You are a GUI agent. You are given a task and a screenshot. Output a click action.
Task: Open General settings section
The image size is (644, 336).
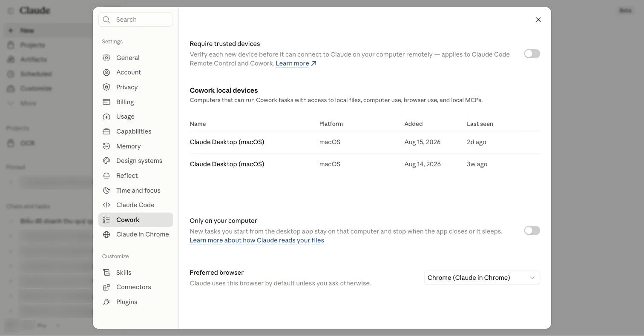(x=135, y=58)
